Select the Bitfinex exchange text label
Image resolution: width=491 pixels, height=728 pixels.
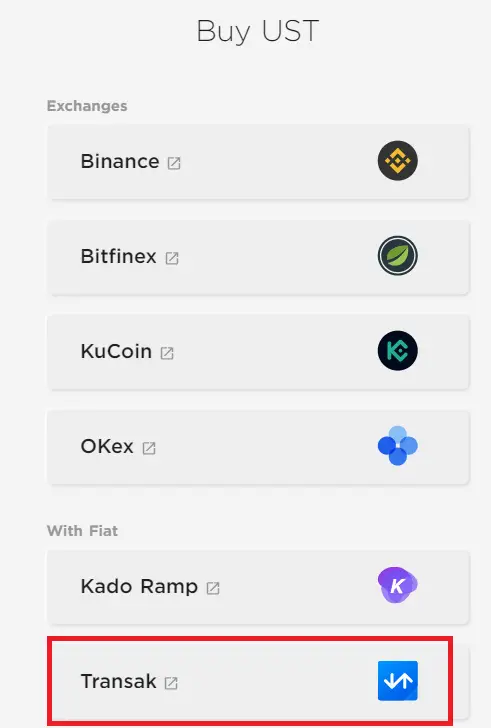118,256
